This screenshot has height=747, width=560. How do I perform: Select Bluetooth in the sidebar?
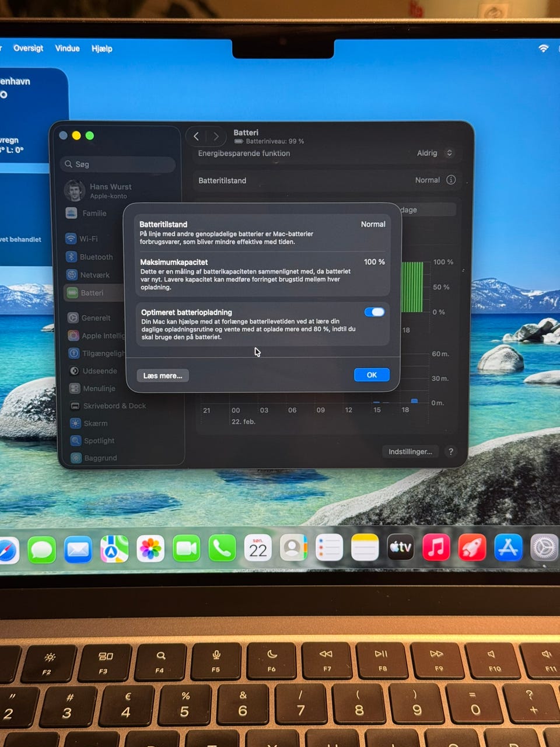[89, 257]
